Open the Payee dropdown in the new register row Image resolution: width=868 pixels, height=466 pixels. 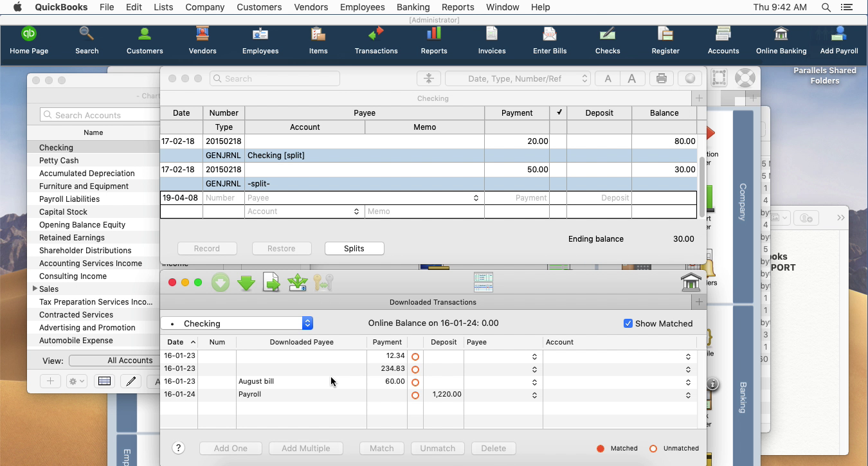click(x=476, y=198)
